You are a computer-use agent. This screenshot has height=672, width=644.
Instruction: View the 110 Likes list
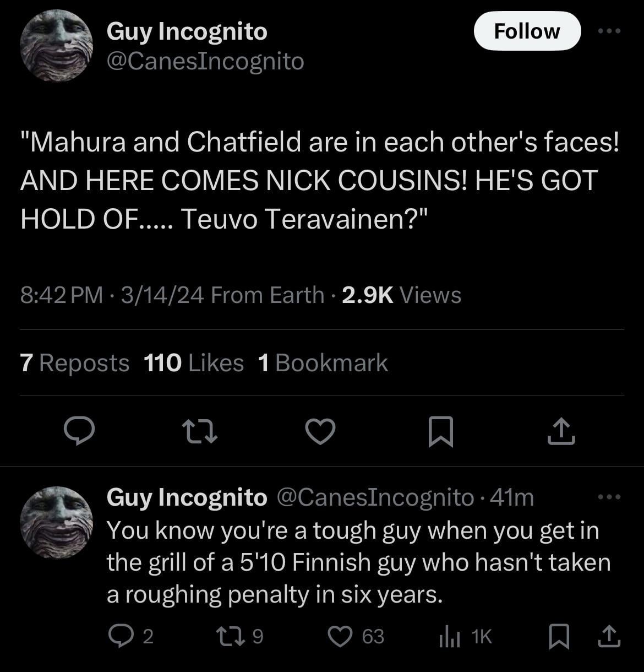click(x=193, y=363)
